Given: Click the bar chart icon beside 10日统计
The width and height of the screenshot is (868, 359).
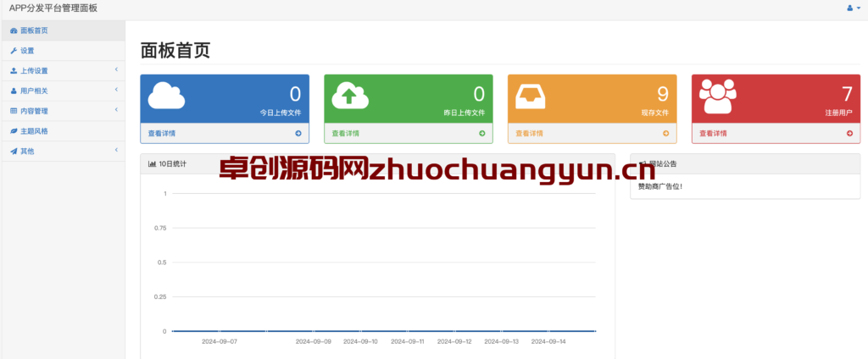Looking at the screenshot, I should click(153, 164).
